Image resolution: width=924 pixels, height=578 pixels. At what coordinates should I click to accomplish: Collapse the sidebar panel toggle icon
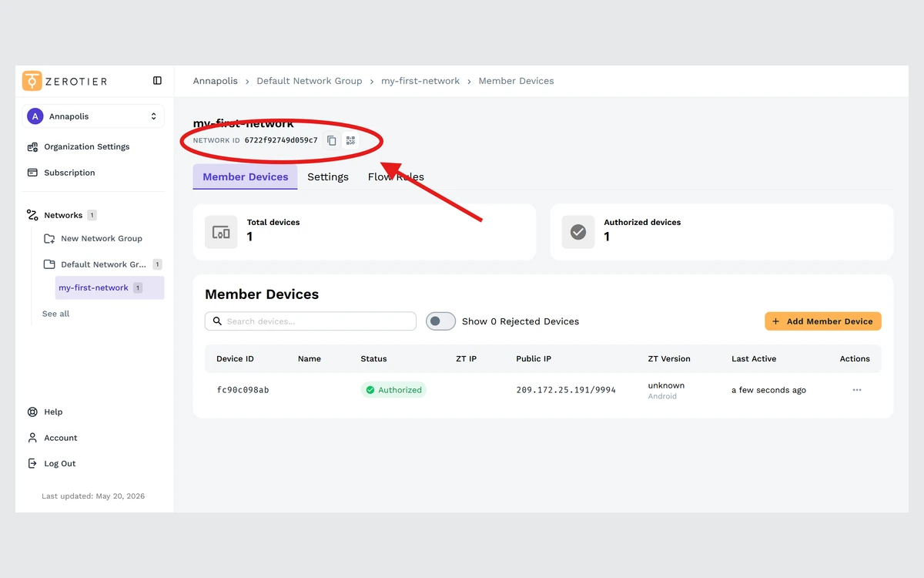pos(157,80)
